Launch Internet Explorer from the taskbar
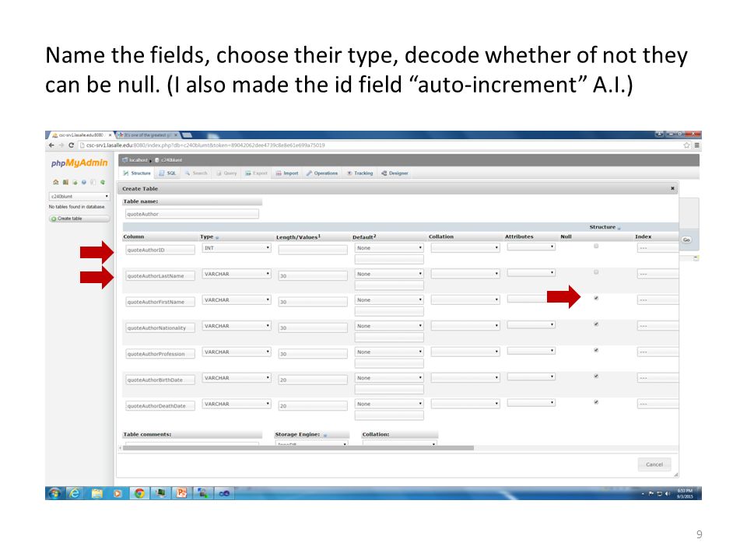This screenshot has width=747, height=560. click(x=75, y=493)
